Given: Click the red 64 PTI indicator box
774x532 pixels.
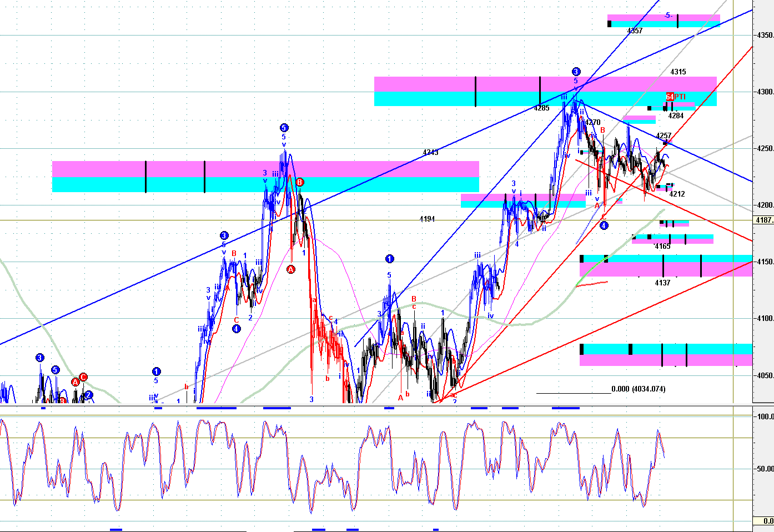Looking at the screenshot, I should (670, 97).
